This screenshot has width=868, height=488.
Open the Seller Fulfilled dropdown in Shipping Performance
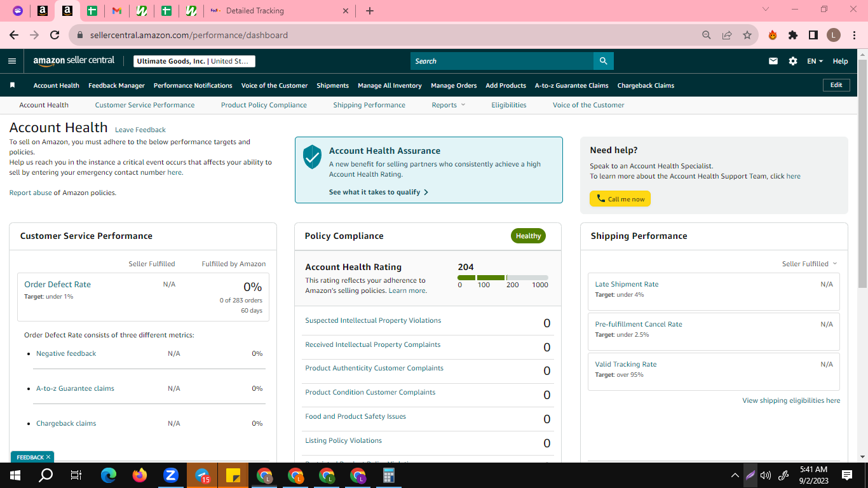click(x=810, y=264)
